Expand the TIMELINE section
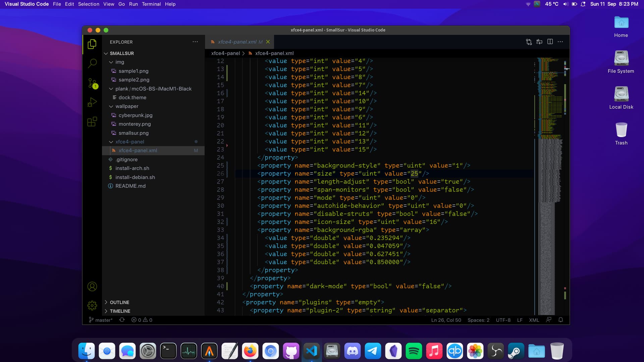644x362 pixels. (120, 311)
